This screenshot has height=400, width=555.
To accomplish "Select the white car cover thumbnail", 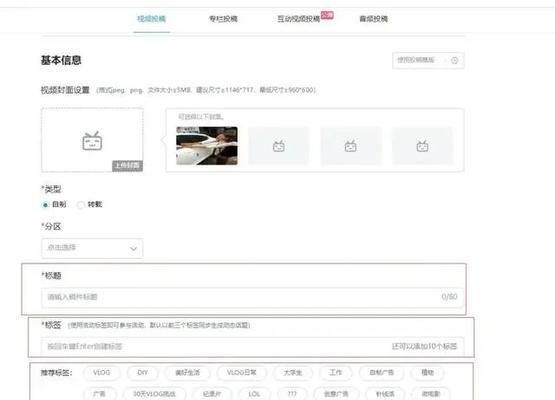I will click(207, 145).
